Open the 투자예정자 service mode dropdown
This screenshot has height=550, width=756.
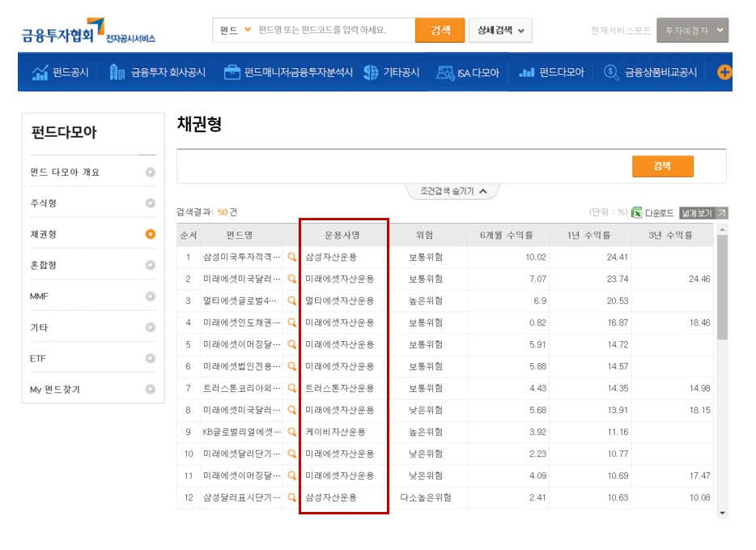pos(692,31)
